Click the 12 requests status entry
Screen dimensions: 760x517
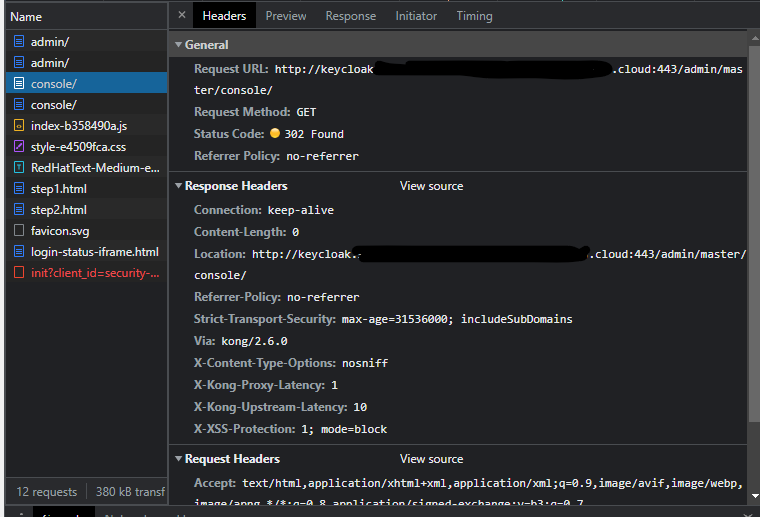pyautogui.click(x=47, y=492)
